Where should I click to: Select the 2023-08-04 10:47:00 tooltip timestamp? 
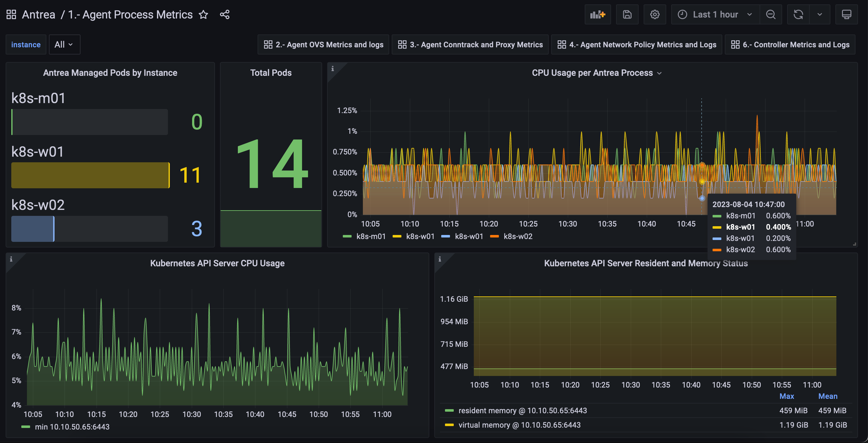pyautogui.click(x=748, y=205)
